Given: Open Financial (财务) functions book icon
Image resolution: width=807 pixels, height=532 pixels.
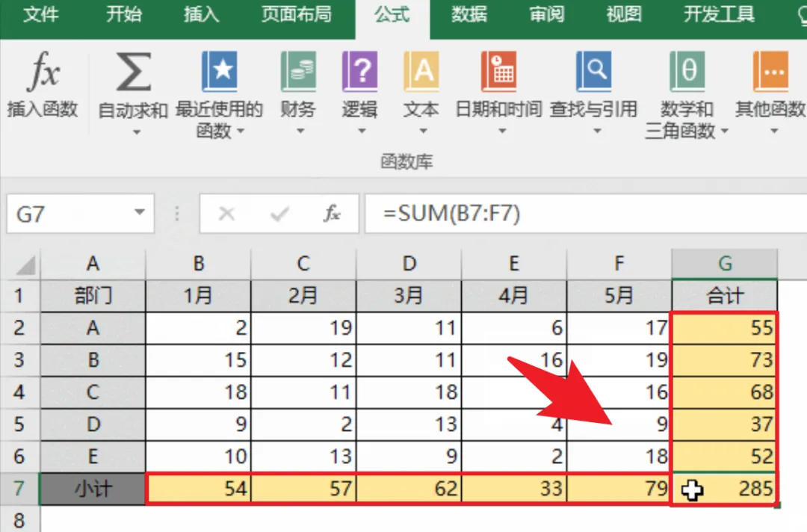Looking at the screenshot, I should [298, 72].
